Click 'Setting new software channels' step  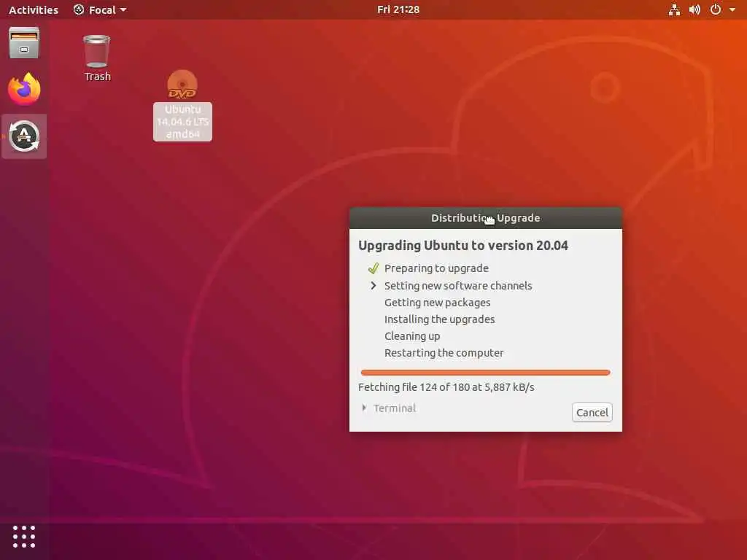458,286
